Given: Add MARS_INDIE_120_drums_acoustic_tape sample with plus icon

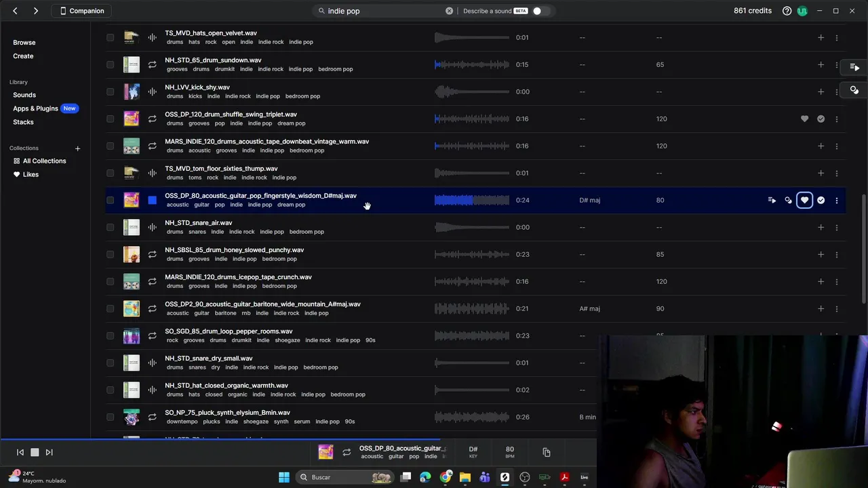Looking at the screenshot, I should tap(821, 146).
